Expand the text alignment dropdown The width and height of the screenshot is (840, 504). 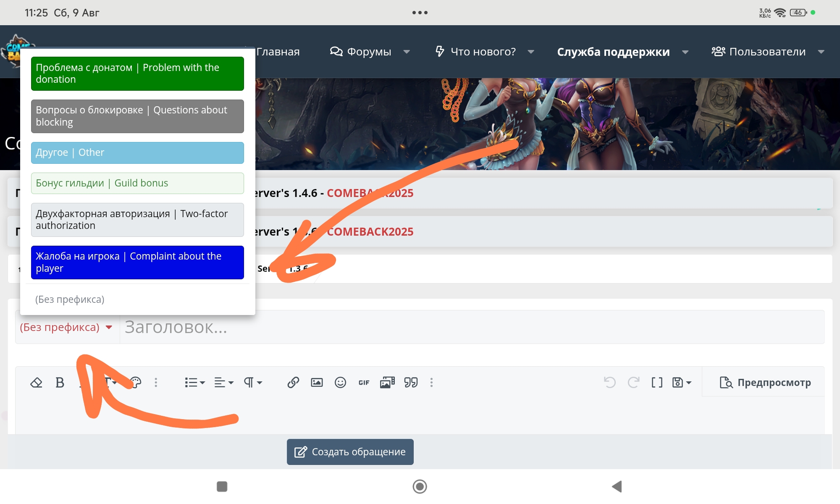224,382
